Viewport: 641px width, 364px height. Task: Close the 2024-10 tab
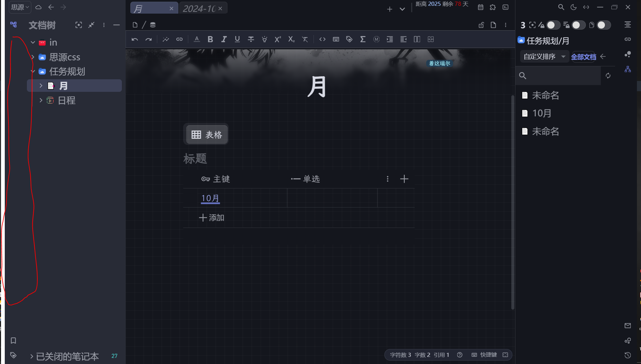tap(220, 9)
